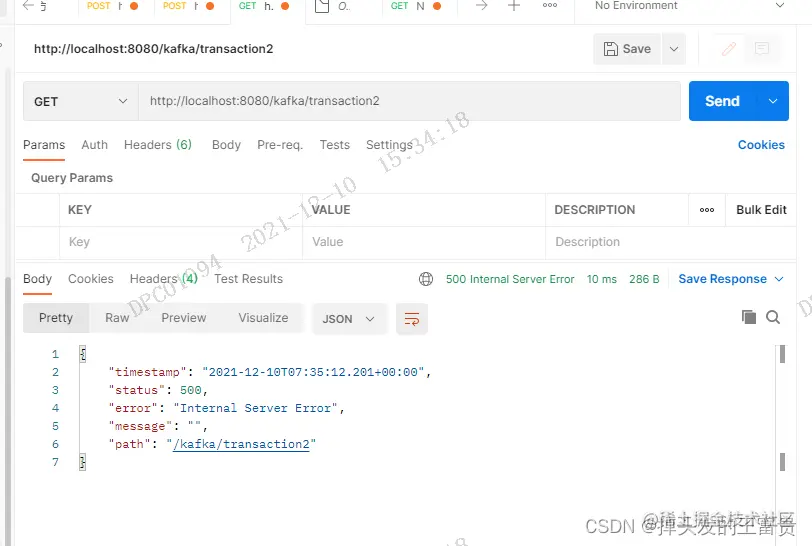Screen dimensions: 812x546
Task: Search the response with magnifier icon
Action: 773,317
